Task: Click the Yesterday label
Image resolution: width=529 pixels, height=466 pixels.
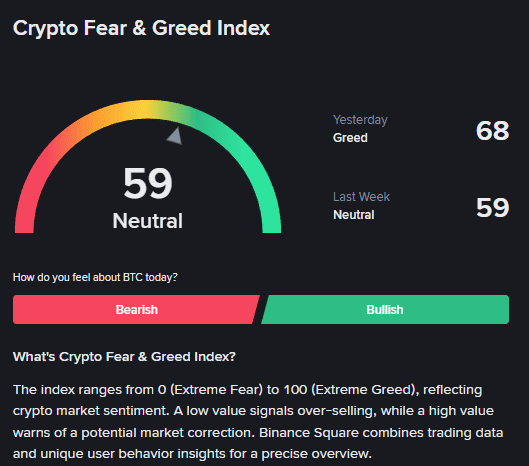Action: pos(360,120)
